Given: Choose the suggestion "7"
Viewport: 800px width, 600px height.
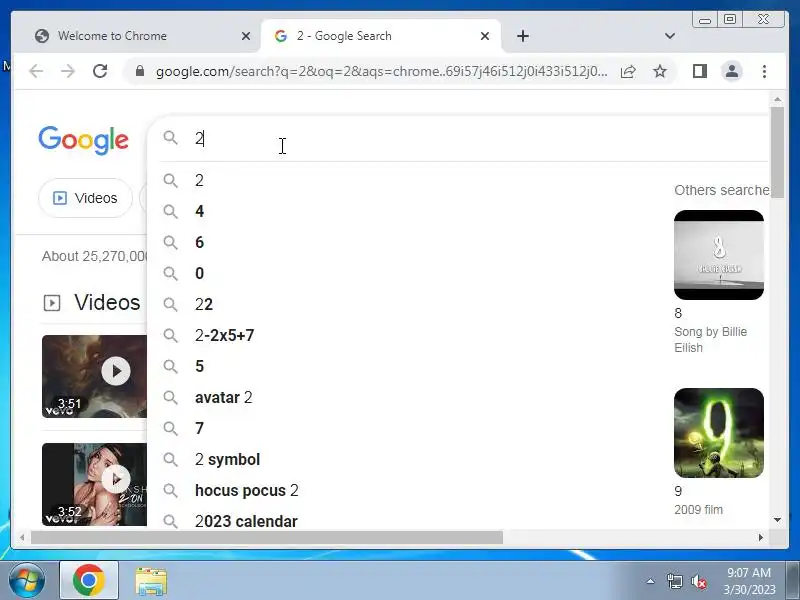Looking at the screenshot, I should 459,429.
